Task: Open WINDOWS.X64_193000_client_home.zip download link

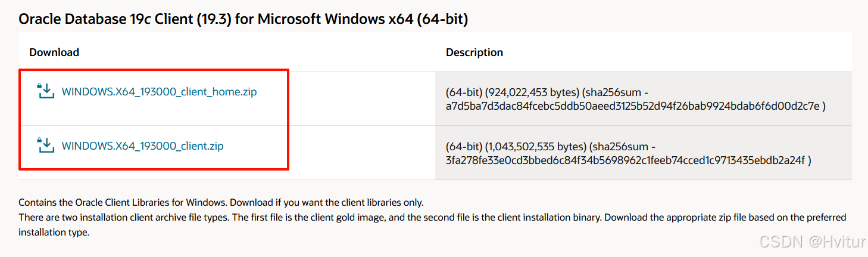Action: click(x=159, y=92)
